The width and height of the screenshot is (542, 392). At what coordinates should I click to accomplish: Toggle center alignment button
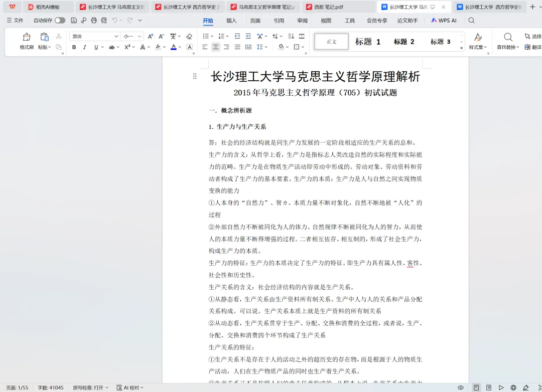click(216, 47)
